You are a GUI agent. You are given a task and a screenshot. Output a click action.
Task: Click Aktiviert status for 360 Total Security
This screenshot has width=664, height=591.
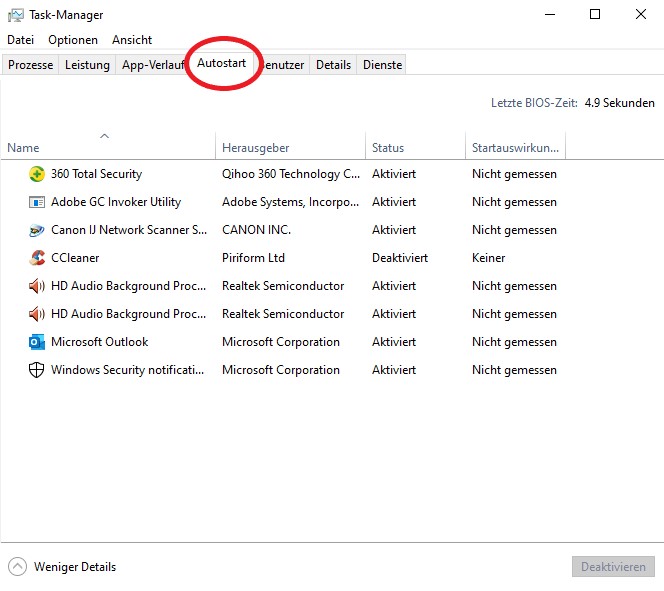pos(394,174)
